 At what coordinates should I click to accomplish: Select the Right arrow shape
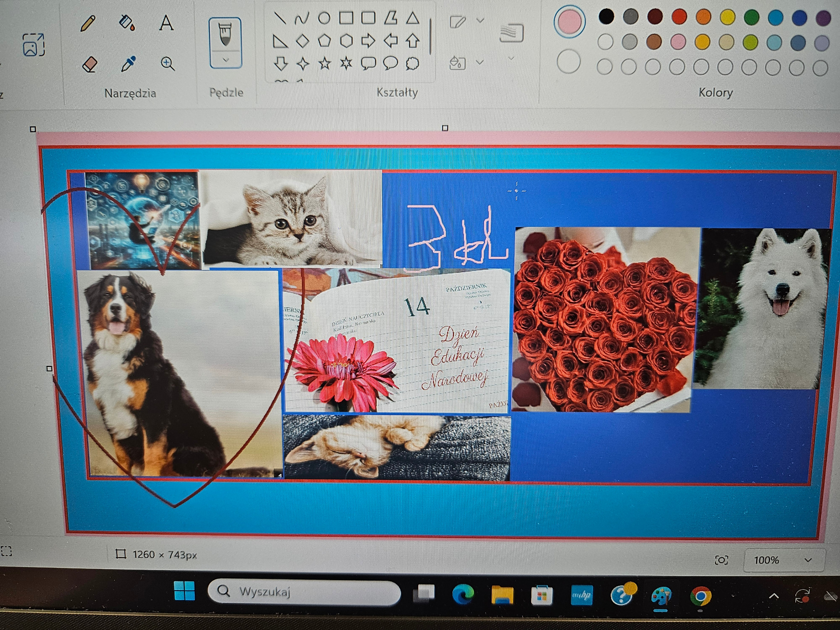click(x=368, y=41)
